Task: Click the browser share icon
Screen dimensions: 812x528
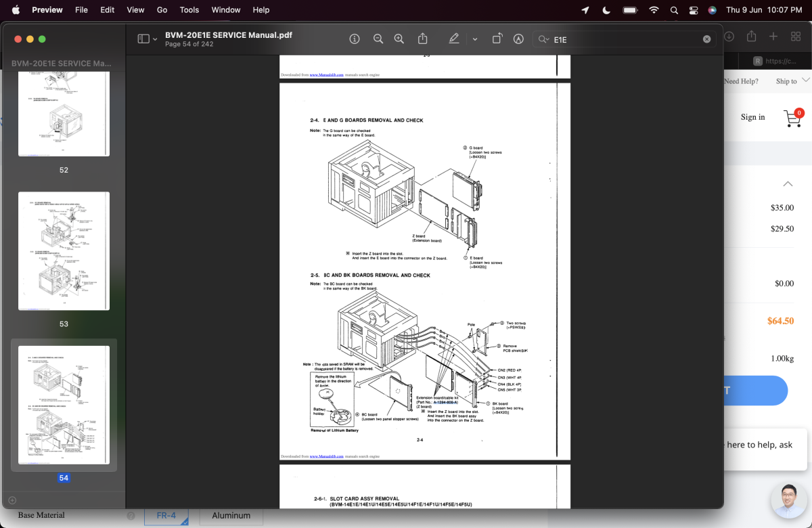Action: pos(751,37)
